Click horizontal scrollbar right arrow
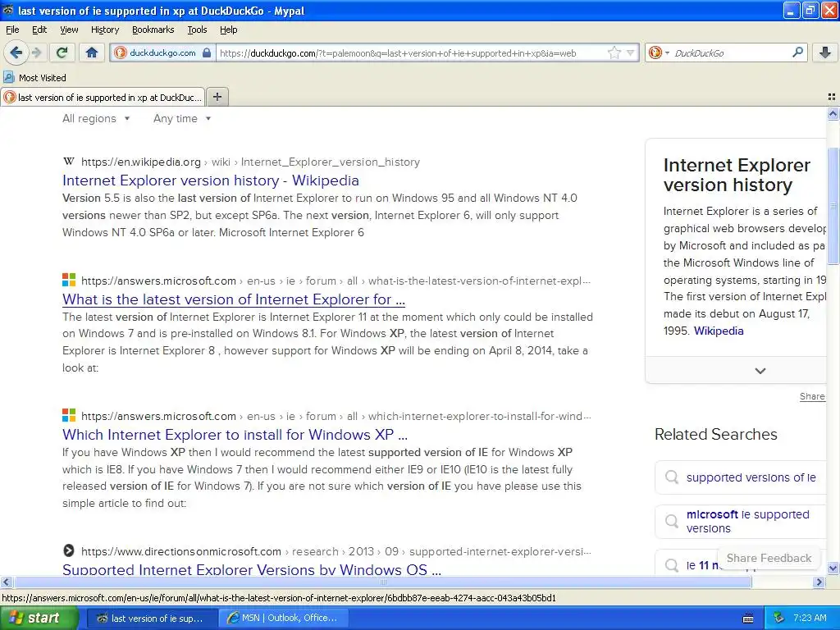Image resolution: width=840 pixels, height=630 pixels. (x=819, y=582)
